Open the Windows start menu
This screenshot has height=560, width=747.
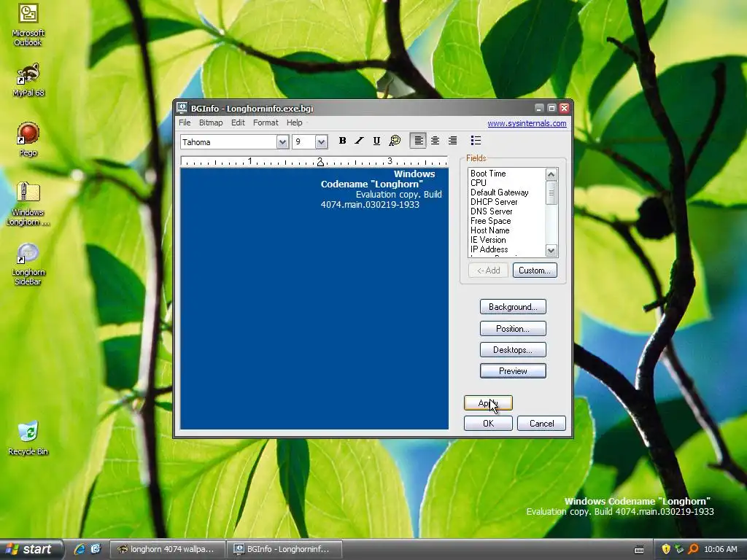coord(31,550)
